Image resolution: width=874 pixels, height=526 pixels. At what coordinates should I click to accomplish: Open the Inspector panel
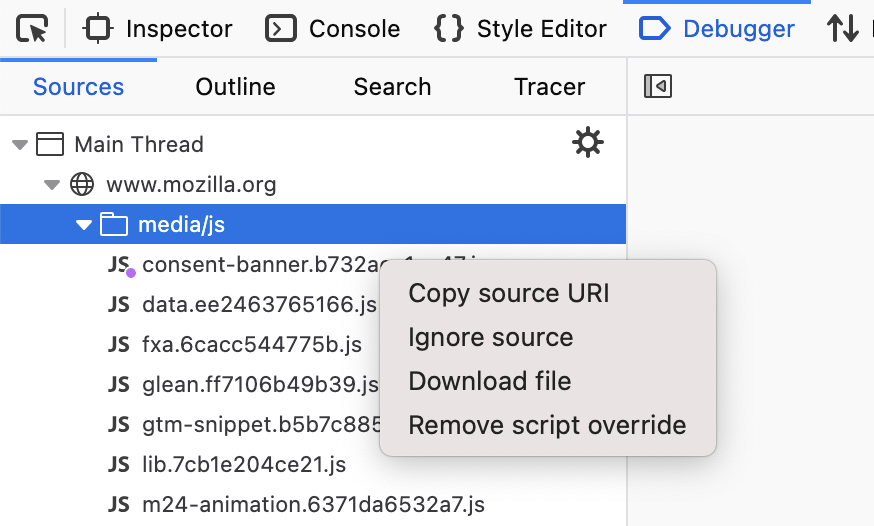[x=157, y=28]
